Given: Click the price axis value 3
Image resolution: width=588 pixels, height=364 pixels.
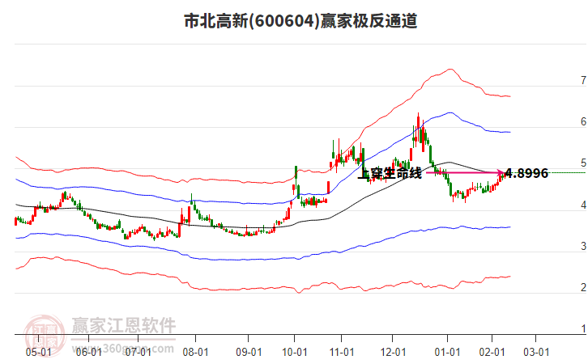Looking at the screenshot, I should (583, 246).
